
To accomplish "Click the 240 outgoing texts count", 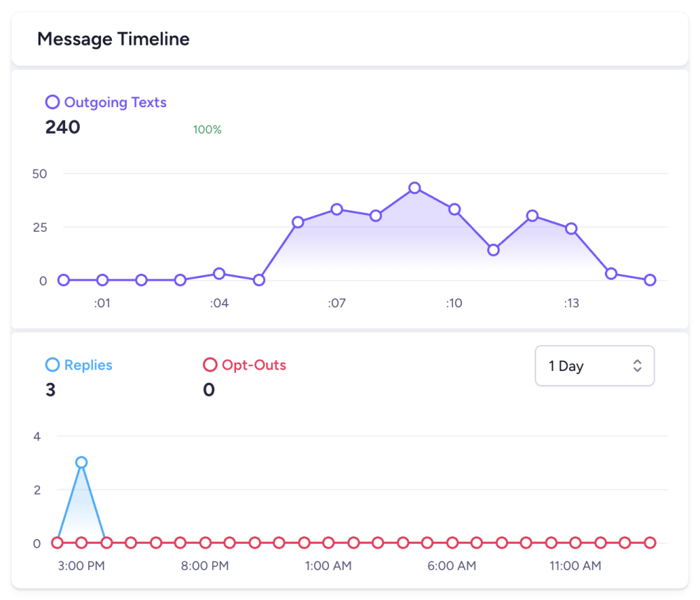I will point(62,127).
